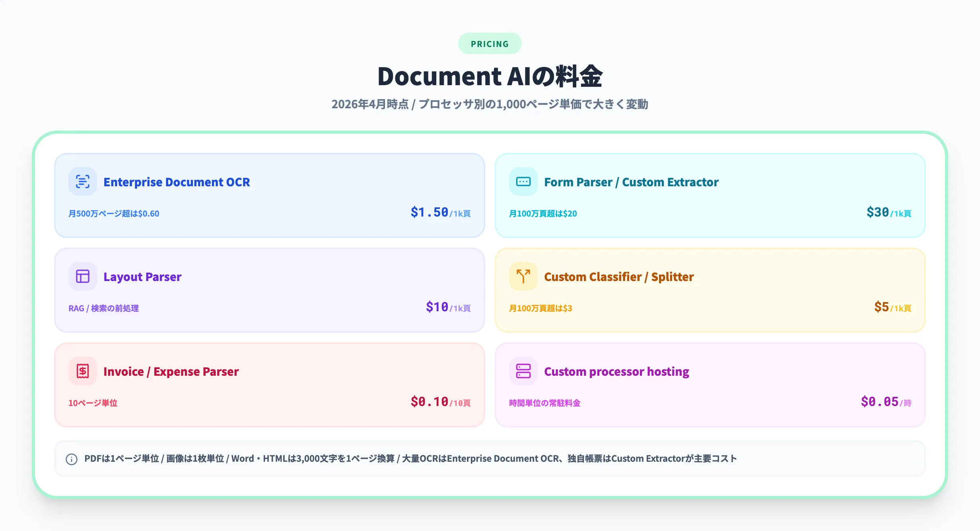This screenshot has width=980, height=531.
Task: Open the Enterprise Document OCR card title
Action: coord(177,182)
